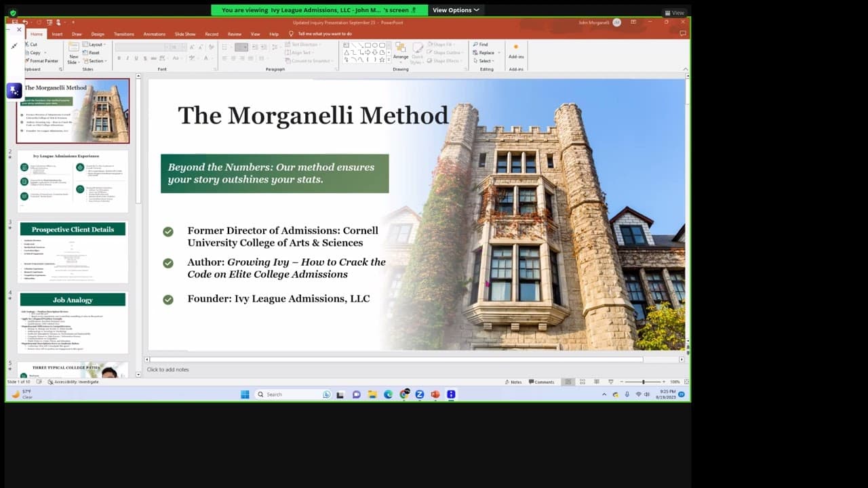
Task: Click the 'Click to add notes' area
Action: pos(168,369)
